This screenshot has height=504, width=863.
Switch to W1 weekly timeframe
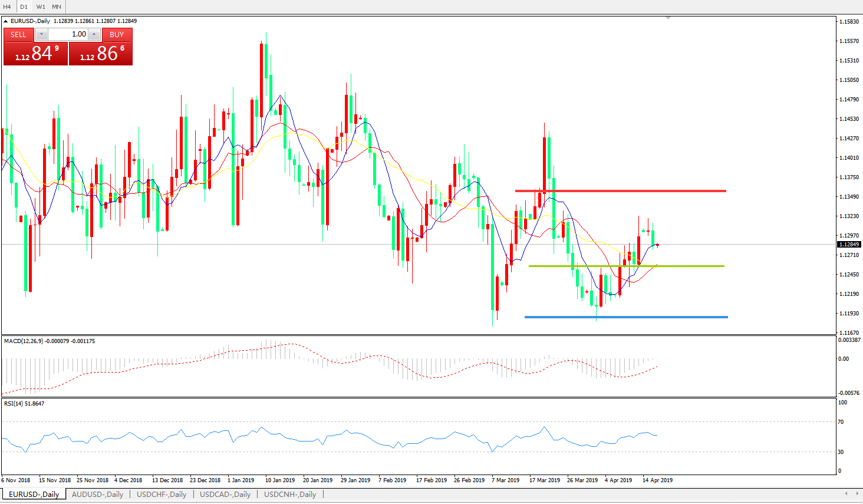click(41, 6)
